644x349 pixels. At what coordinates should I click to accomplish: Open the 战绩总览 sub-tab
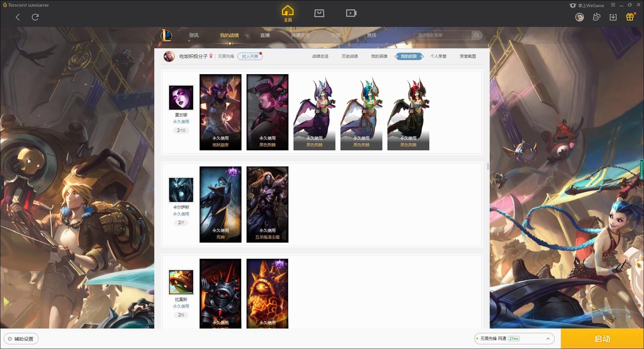[320, 56]
